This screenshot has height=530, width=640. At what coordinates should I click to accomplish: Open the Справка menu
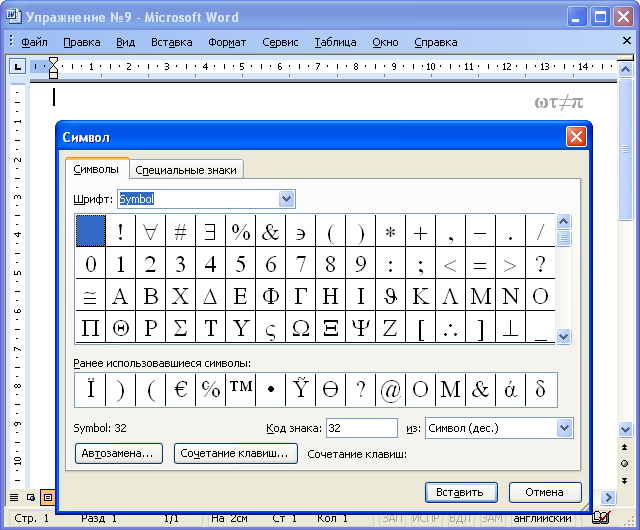click(x=436, y=42)
